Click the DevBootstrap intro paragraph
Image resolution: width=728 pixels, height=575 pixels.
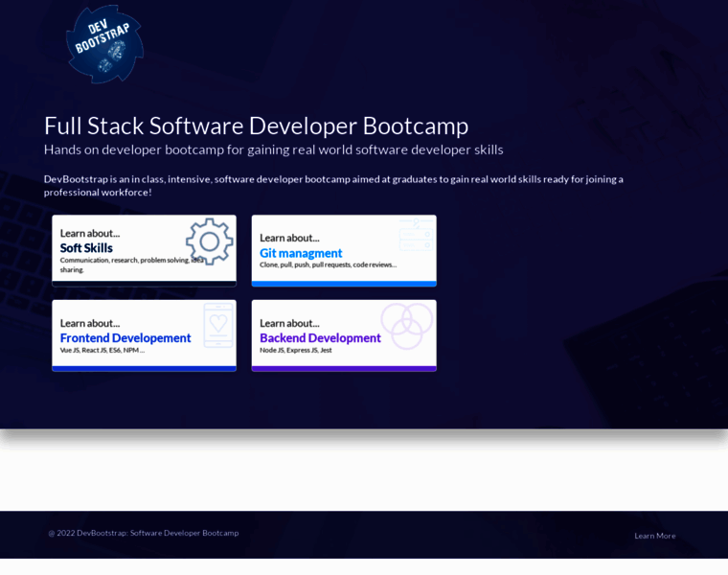(333, 185)
